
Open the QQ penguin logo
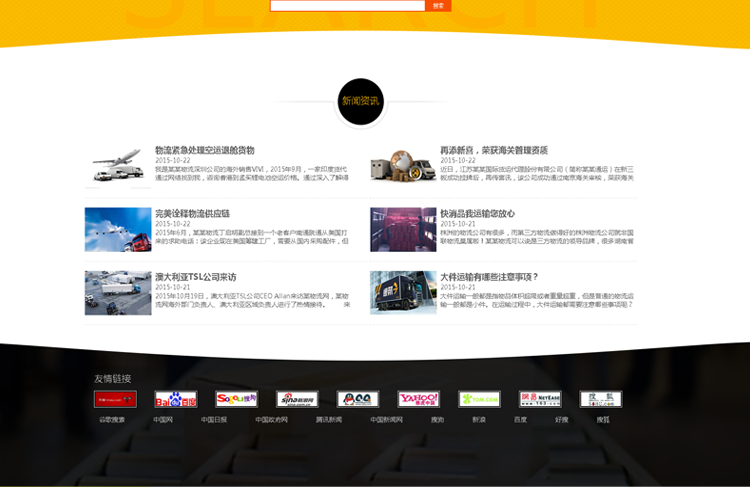click(358, 399)
